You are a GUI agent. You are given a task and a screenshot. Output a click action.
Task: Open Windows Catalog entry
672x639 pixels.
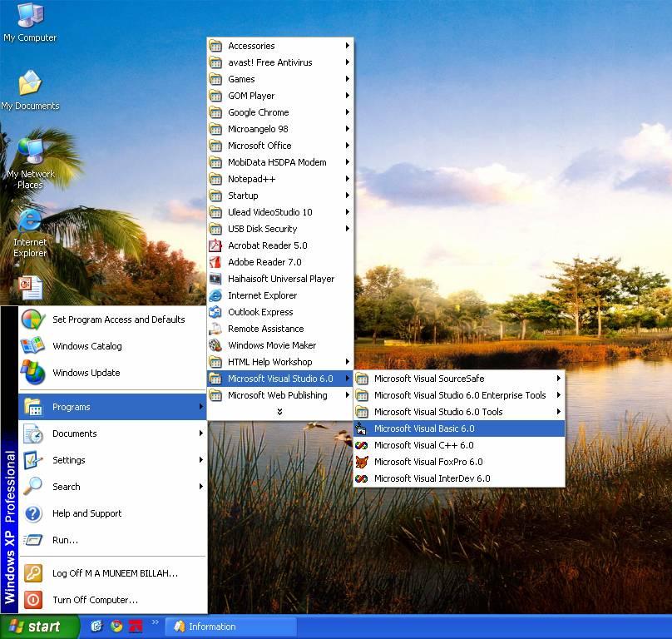point(113,345)
